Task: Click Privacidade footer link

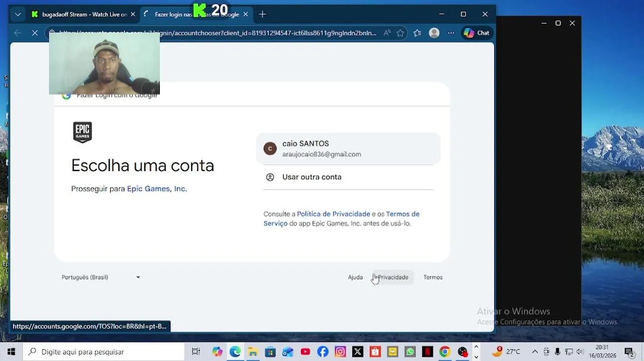Action: pos(393,277)
